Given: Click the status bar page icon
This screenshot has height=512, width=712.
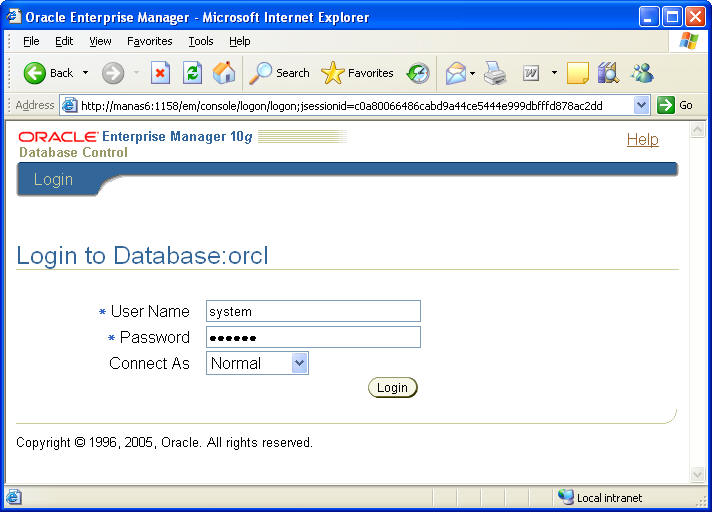Looking at the screenshot, I should pos(14,497).
